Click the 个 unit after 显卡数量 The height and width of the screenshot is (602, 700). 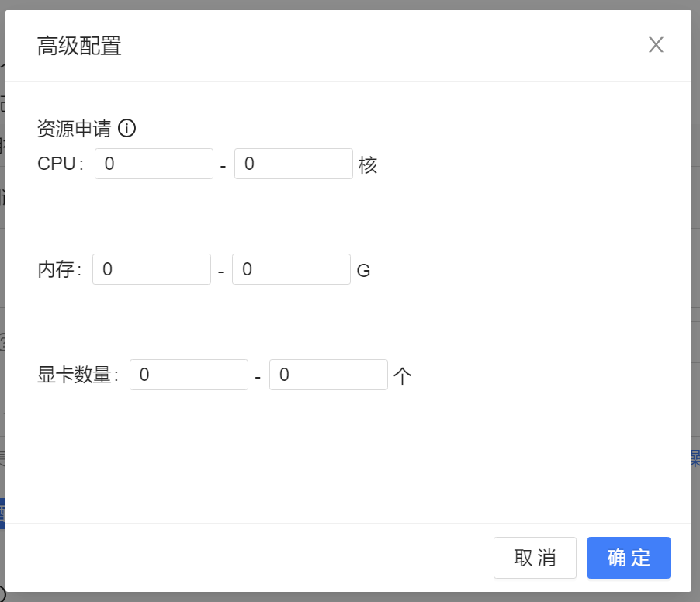point(402,376)
